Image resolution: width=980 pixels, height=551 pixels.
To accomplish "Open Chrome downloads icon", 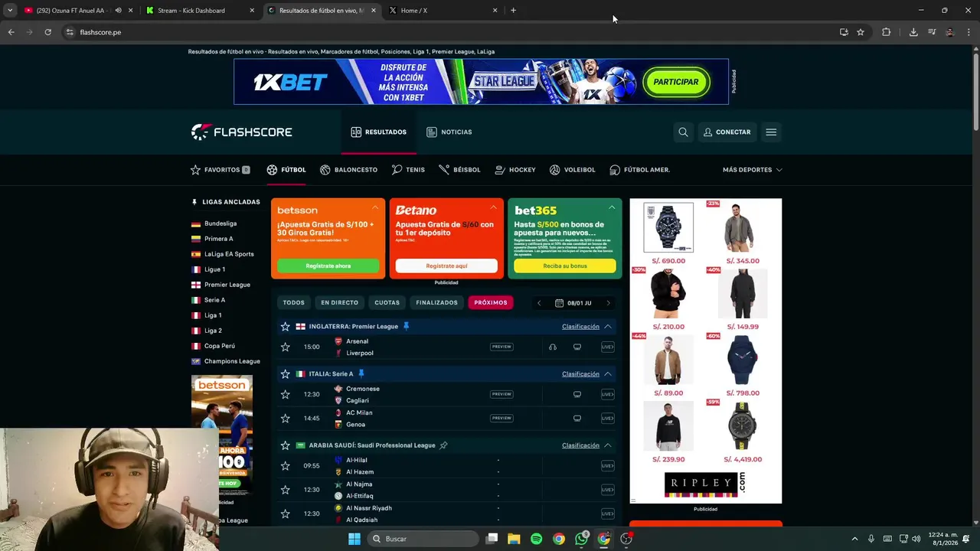I will click(x=913, y=32).
